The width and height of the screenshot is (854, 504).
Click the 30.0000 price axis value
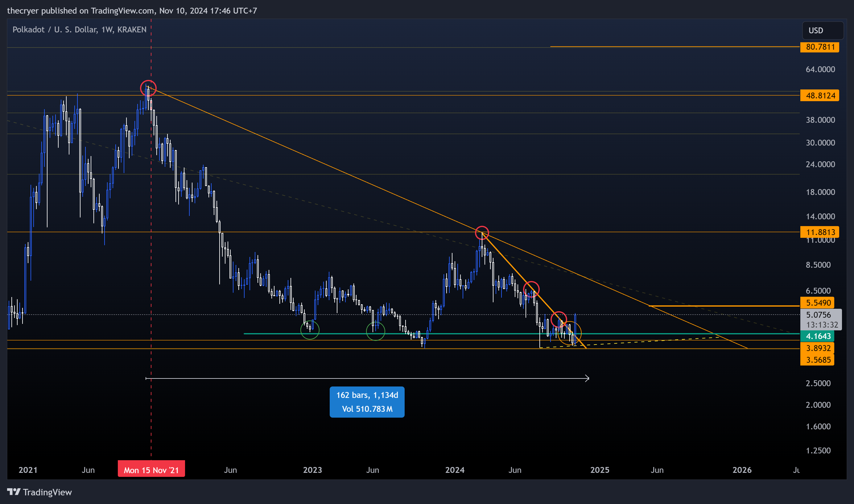tap(820, 143)
